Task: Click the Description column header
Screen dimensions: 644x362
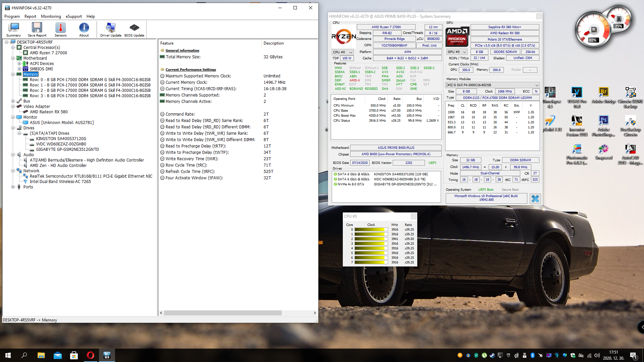Action: 289,43
